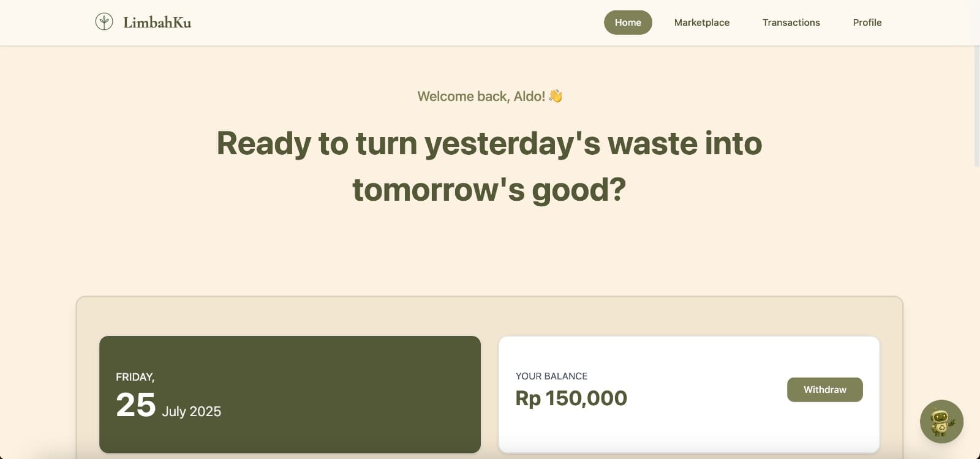
Task: Click the waving hand emoji
Action: pos(556,96)
